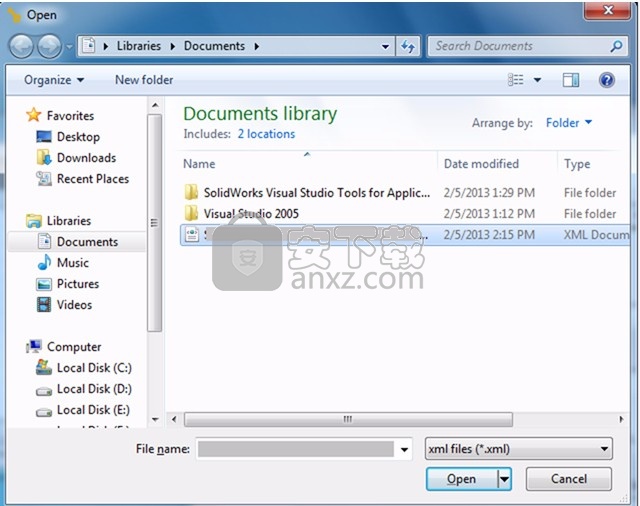Click file list horizontal scrollbar thumb
640x506 pixels.
click(348, 419)
